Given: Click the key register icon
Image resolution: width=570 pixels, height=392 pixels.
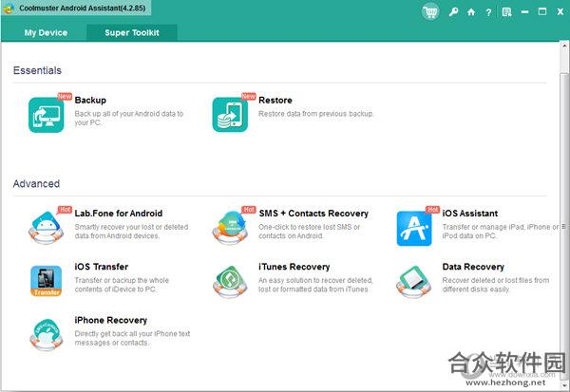Looking at the screenshot, I should point(453,12).
